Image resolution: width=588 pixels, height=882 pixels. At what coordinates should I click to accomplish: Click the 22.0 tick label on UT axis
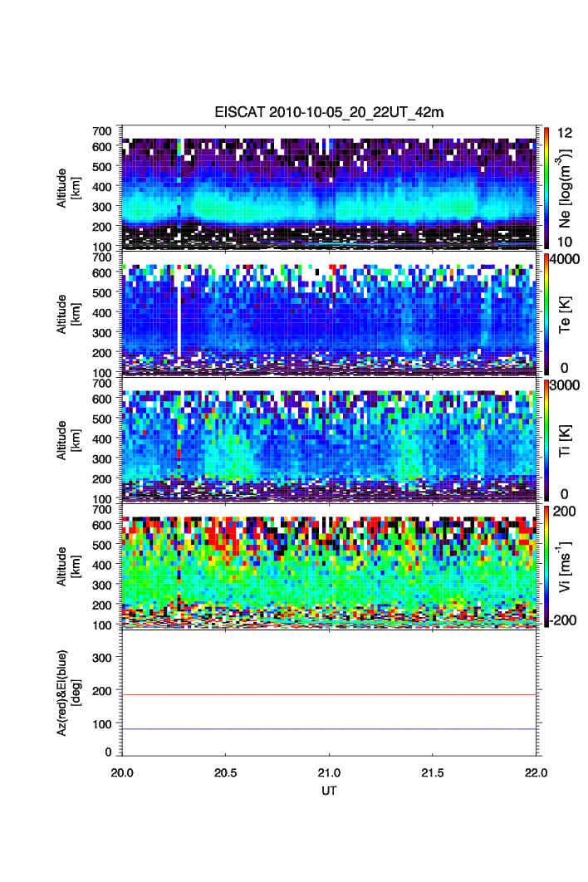[x=536, y=772]
